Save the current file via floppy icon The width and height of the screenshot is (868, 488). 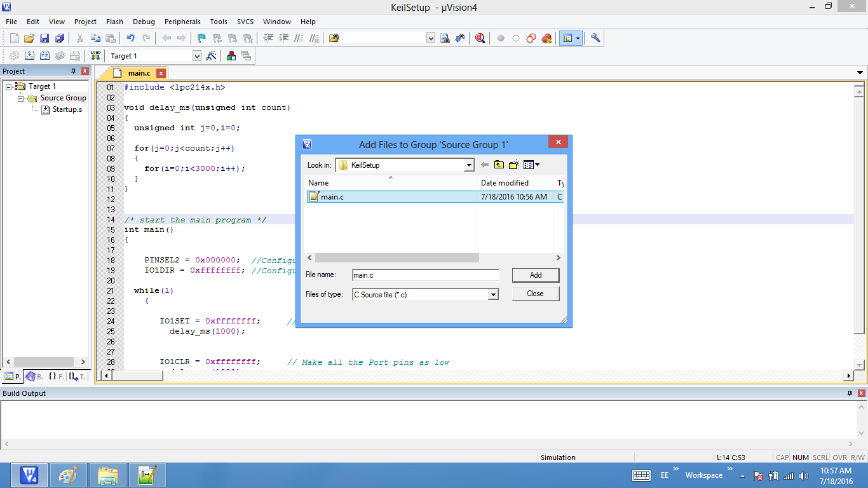44,38
